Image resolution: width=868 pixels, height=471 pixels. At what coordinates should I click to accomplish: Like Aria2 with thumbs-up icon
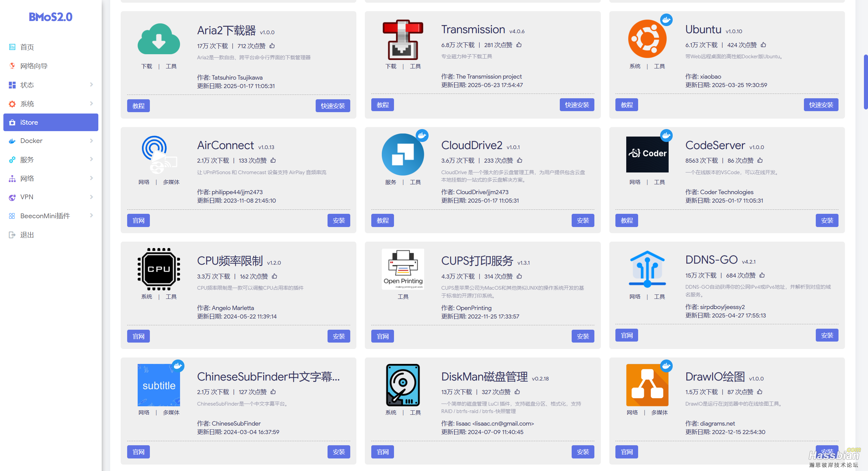(272, 46)
